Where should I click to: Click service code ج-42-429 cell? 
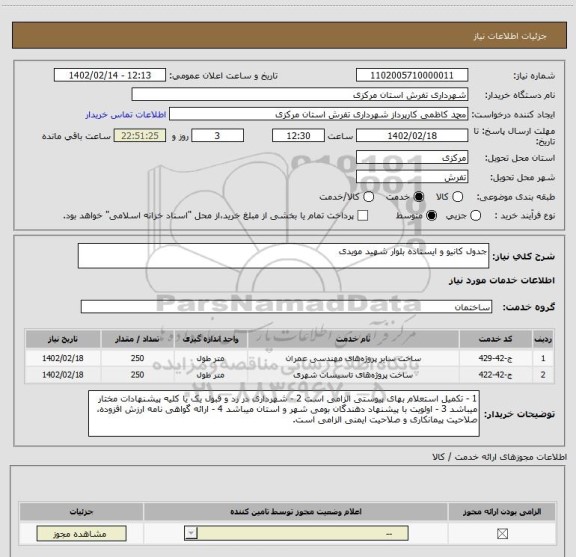tap(496, 358)
